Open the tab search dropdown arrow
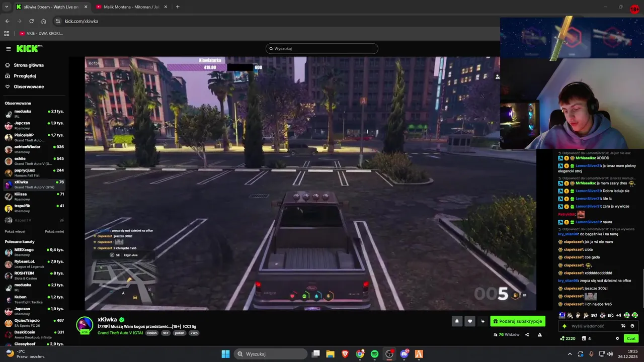This screenshot has width=644, height=362. (7, 7)
